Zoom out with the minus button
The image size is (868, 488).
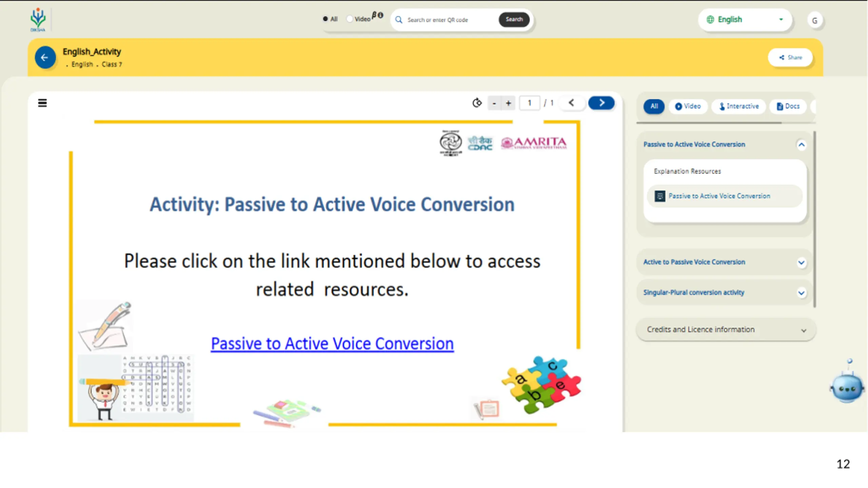click(x=494, y=103)
